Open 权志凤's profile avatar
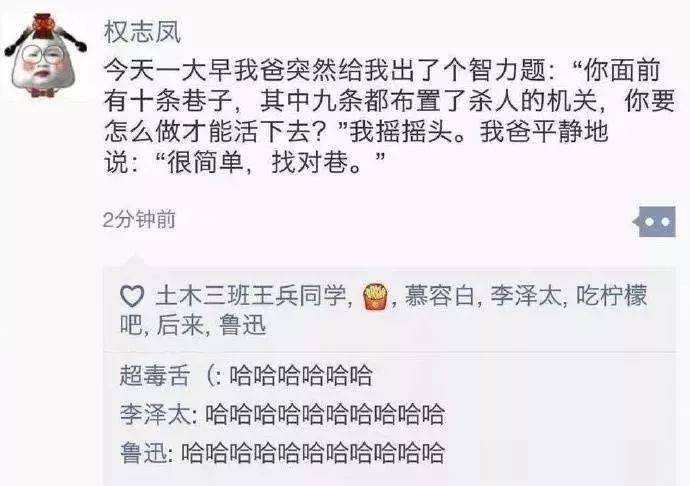The height and width of the screenshot is (486, 690). click(45, 55)
